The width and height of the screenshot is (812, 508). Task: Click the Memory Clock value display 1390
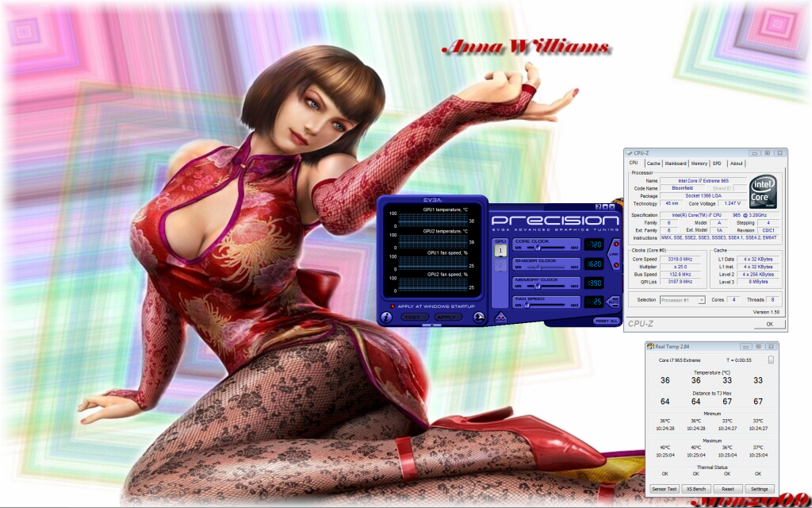tap(594, 283)
